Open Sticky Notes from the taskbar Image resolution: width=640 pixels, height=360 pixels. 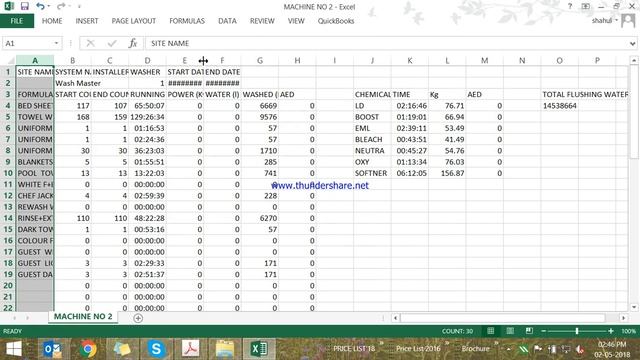tap(122, 349)
